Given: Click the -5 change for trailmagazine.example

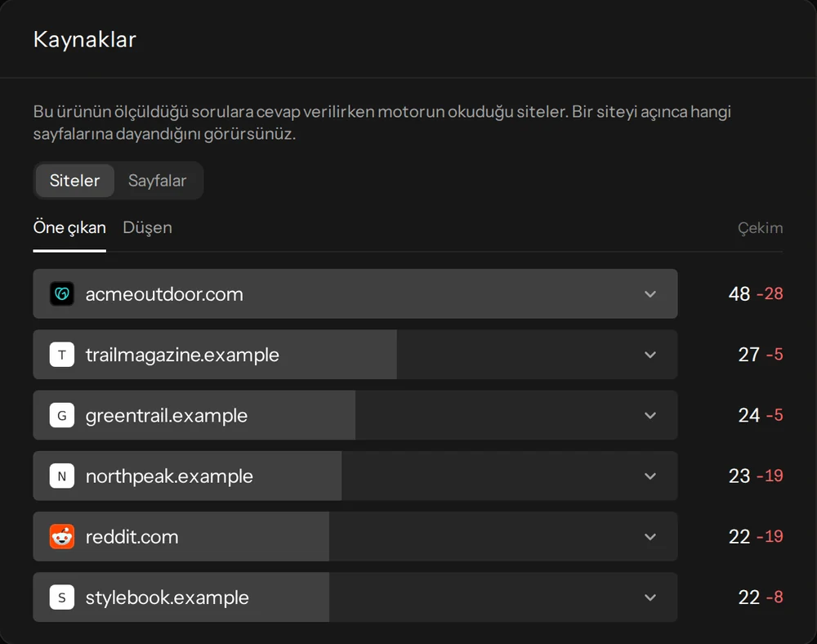Looking at the screenshot, I should coord(775,355).
